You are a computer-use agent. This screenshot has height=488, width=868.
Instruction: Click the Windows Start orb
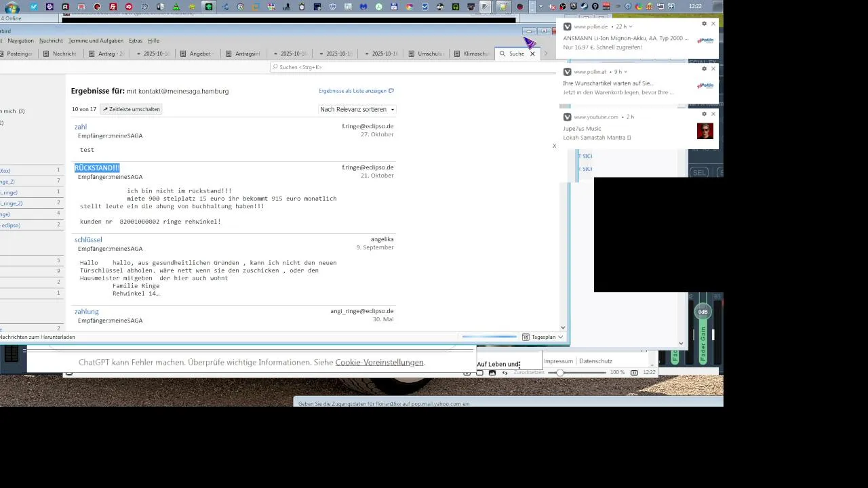point(11,8)
